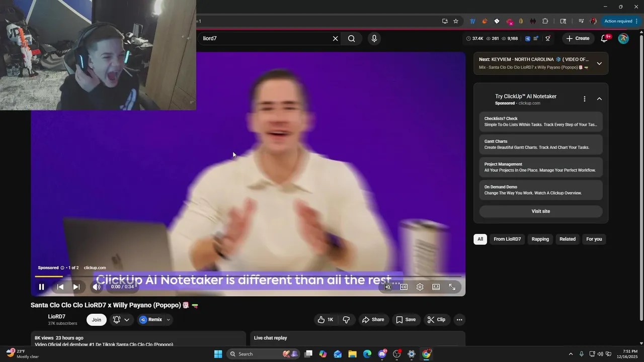
Task: Click the vidIQ trophy icon in header
Action: [x=548, y=38]
